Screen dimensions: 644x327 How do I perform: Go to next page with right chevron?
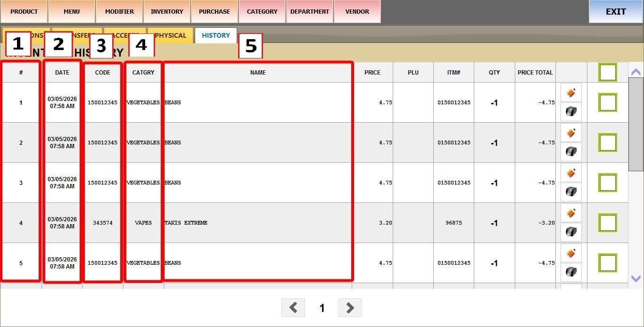pos(350,308)
